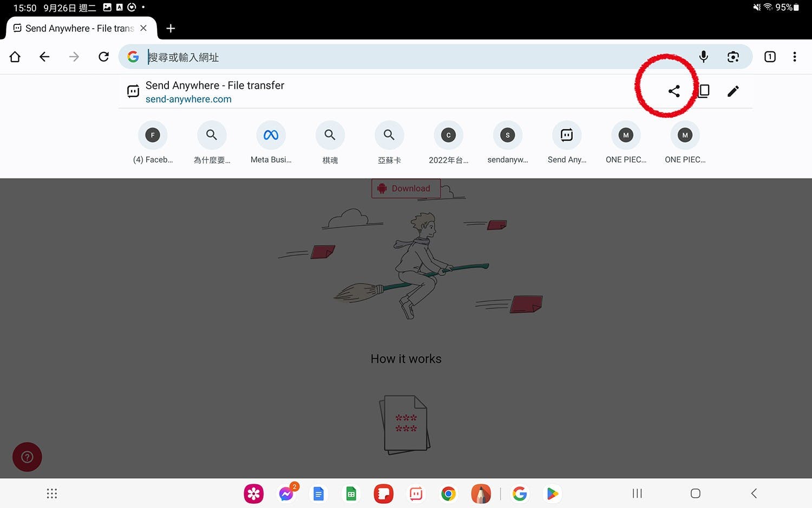Launch Google Play Store from taskbar
This screenshot has width=812, height=508.
click(552, 493)
